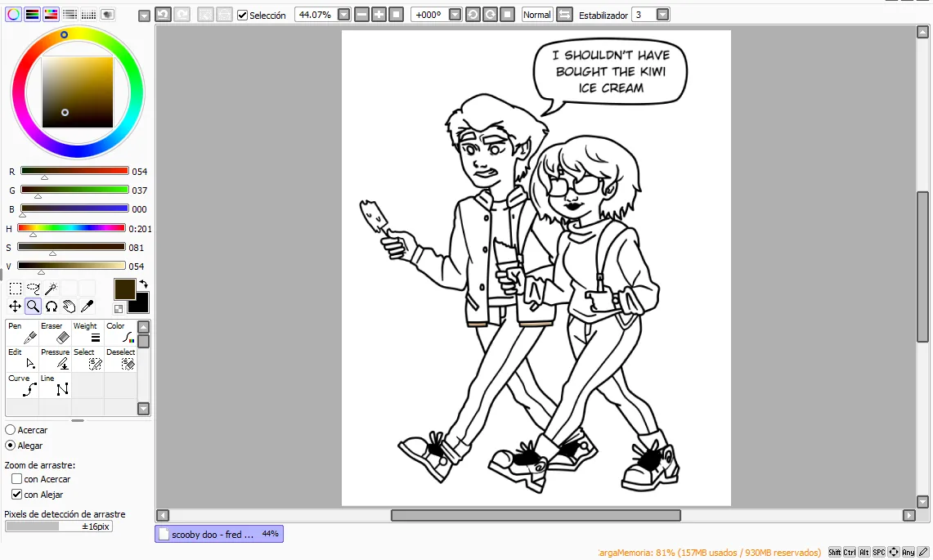Toggle the color wheel panel icon
933x560 pixels.
coord(13,15)
